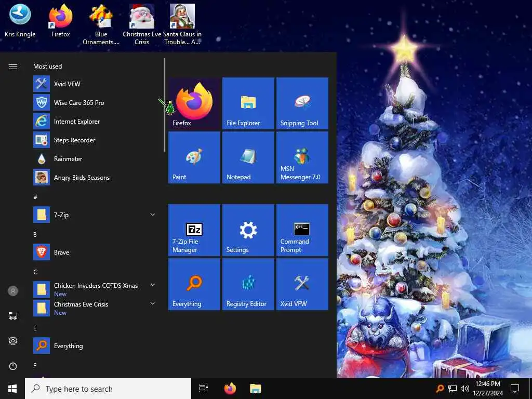Viewport: 532px width, 399px height.
Task: Open the clock showing 12:46 PM
Action: click(x=488, y=389)
